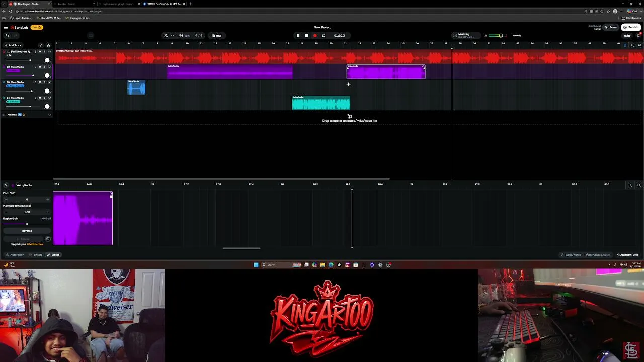Solo track 02 Voice/Audio

tap(44, 67)
